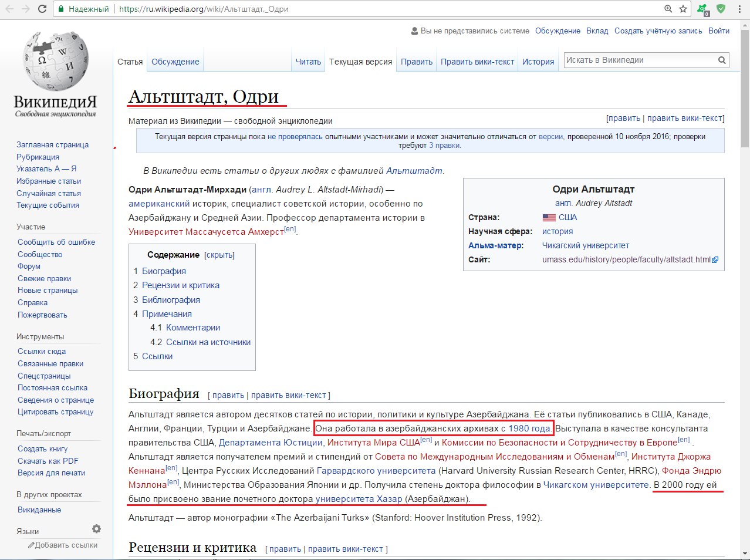Jump to '3 Библиография' in contents
The width and height of the screenshot is (750, 560).
coord(167,299)
